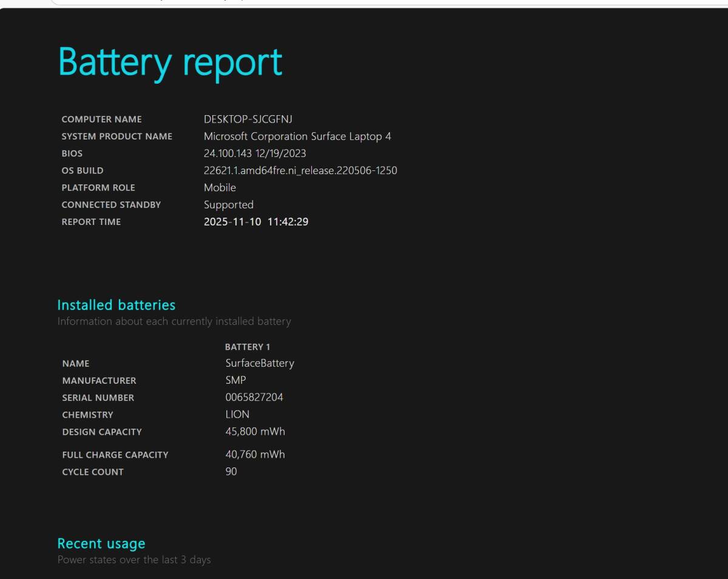The width and height of the screenshot is (728, 579).
Task: Click the Connected Standby Supported value
Action: tap(228, 205)
